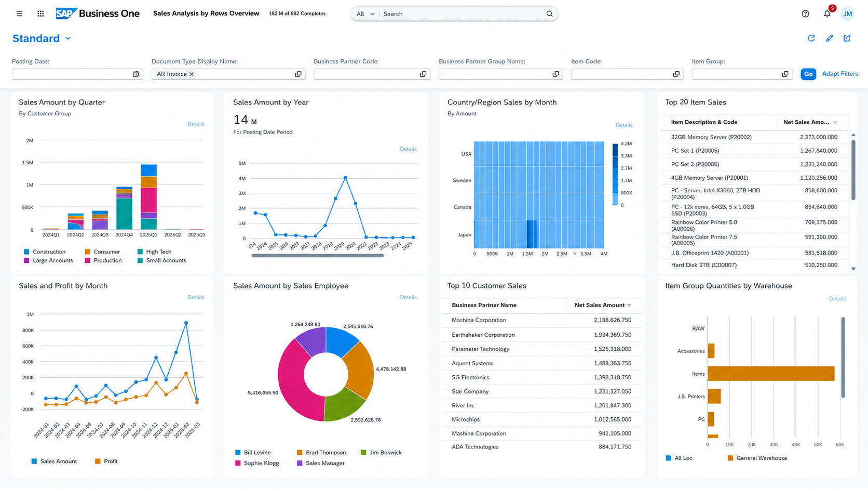The image size is (868, 489).
Task: Select the PC Set 1 (P20005) row
Action: click(x=755, y=151)
